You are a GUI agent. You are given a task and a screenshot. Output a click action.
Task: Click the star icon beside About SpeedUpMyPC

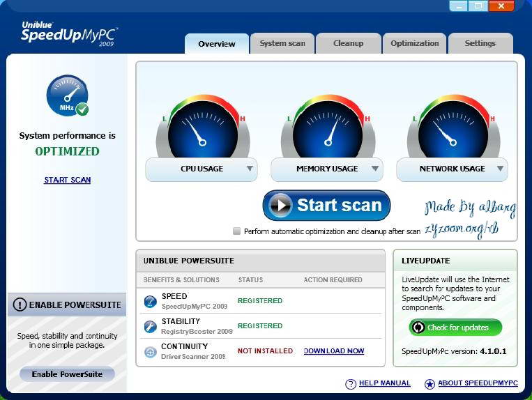point(430,384)
